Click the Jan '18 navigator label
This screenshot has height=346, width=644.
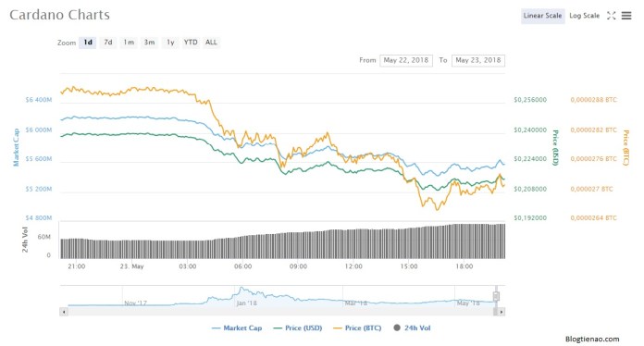(246, 303)
